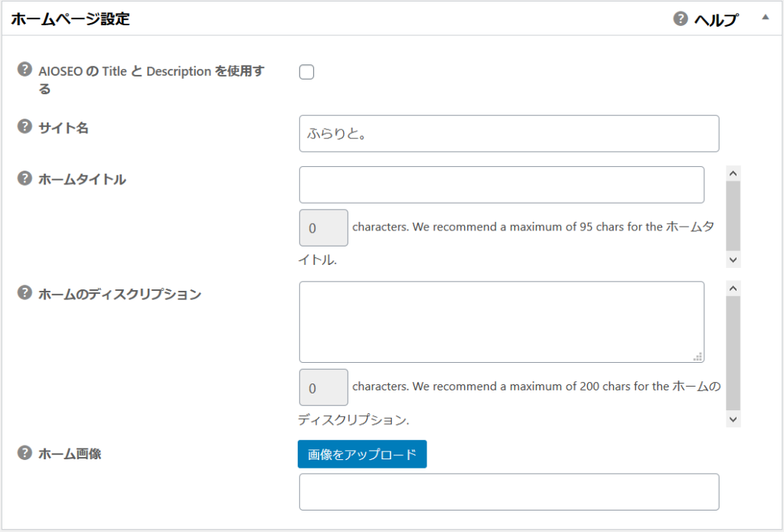Click down arrow of description scrollbar

[x=733, y=419]
